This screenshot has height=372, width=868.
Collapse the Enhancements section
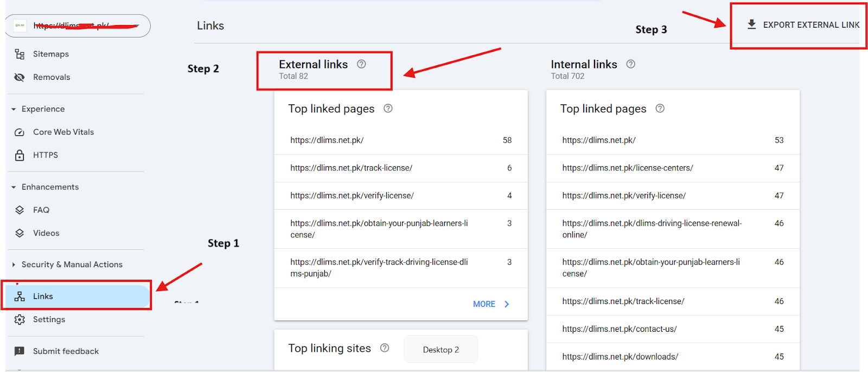point(14,187)
